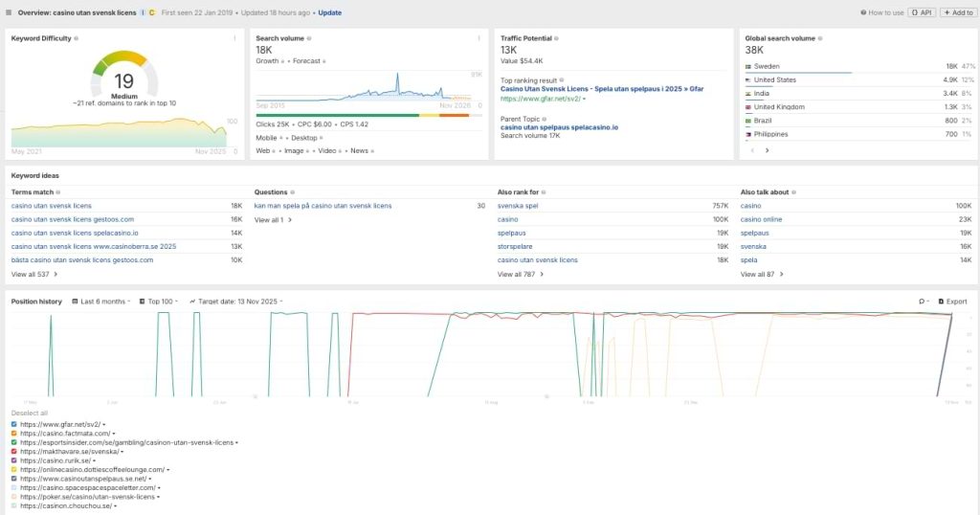Image resolution: width=980 pixels, height=515 pixels.
Task: Open the hamburger menu beside Overview
Action: coord(10,12)
